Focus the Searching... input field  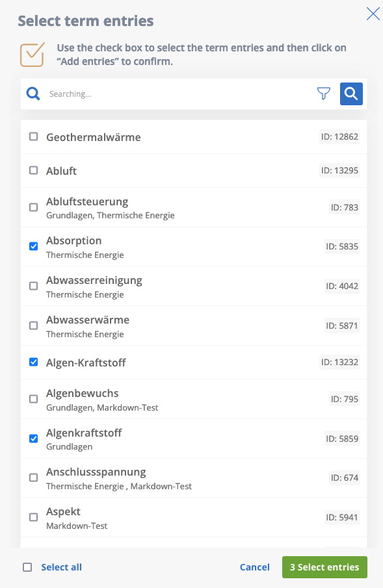click(x=180, y=94)
